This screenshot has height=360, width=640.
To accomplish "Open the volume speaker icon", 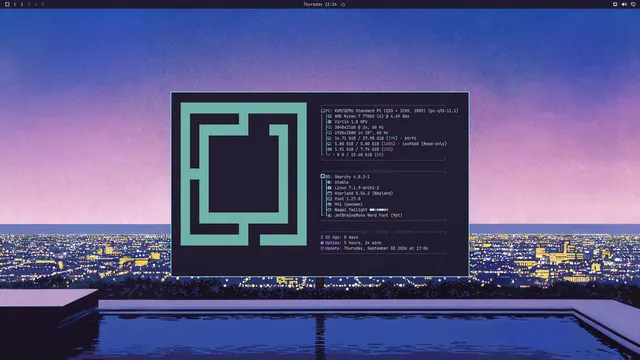I will [624, 4].
